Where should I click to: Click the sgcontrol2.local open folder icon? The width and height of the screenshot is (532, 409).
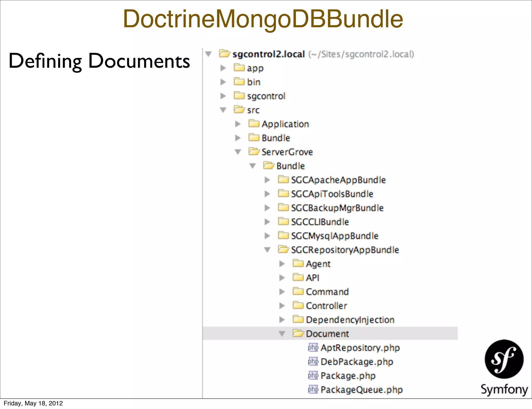[x=224, y=53]
